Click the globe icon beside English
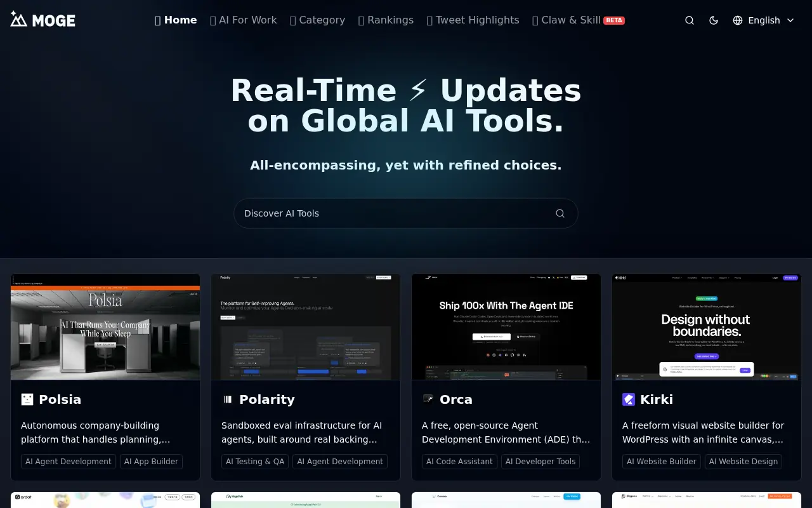Viewport: 812px width, 508px height. tap(738, 20)
